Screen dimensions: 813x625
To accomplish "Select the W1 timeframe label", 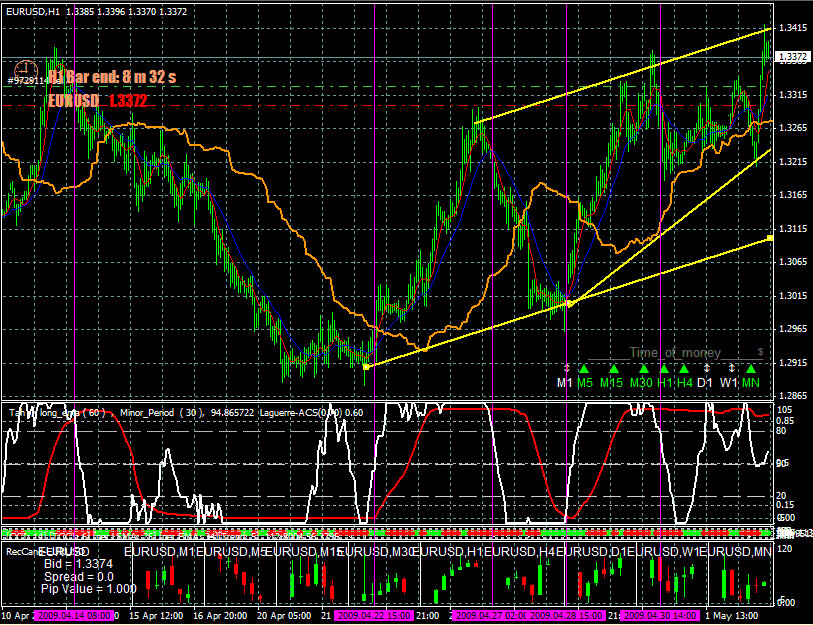I will tap(728, 383).
